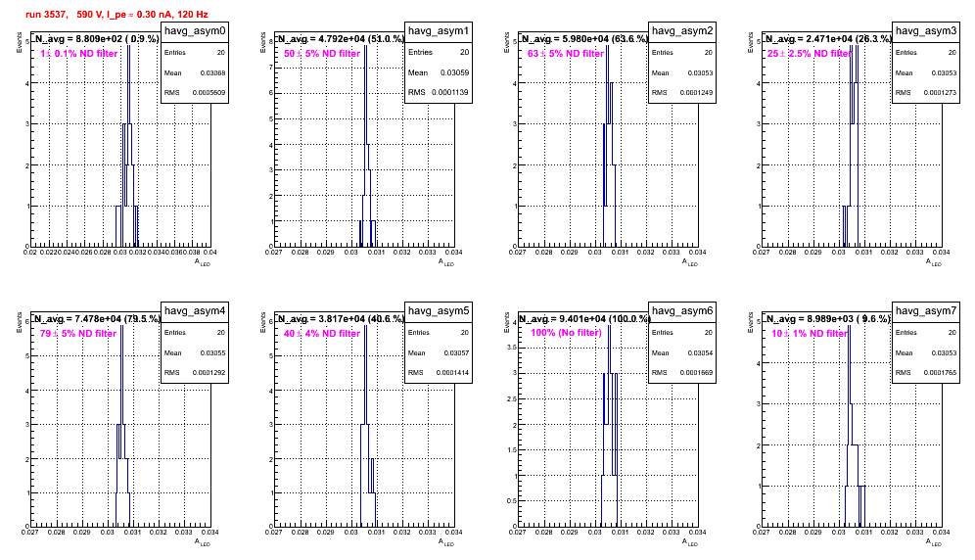Select the havg_asym1 stats box title
Image resolution: width=975 pixels, height=560 pixels.
click(x=439, y=31)
